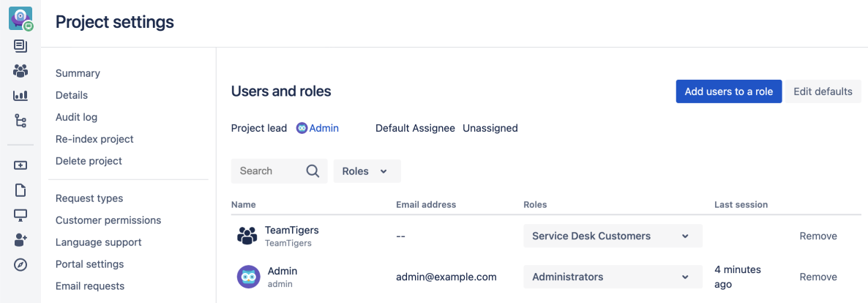
Task: Open TeamTigers Service Desk Customers role dropdown
Action: 613,236
